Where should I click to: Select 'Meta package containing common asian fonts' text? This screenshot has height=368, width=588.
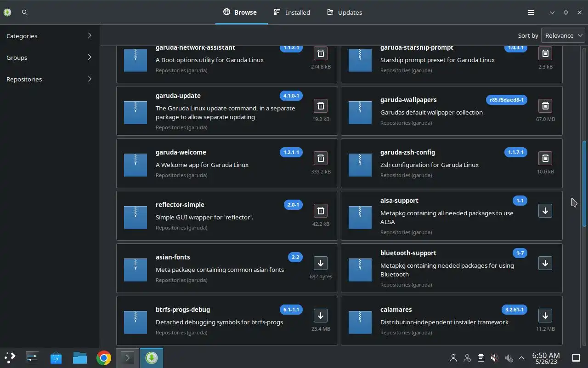pos(220,270)
